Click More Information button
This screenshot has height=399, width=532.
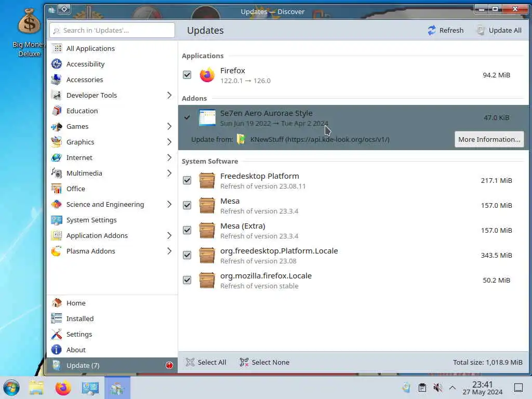[x=489, y=139]
